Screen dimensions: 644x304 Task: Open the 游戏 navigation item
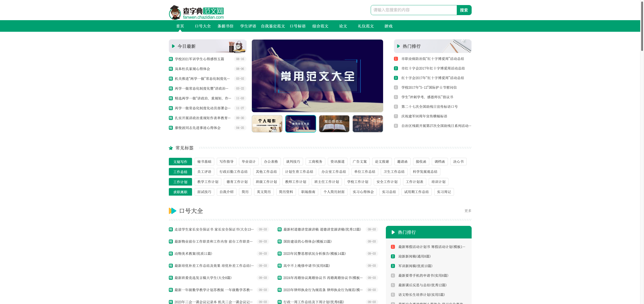388,26
